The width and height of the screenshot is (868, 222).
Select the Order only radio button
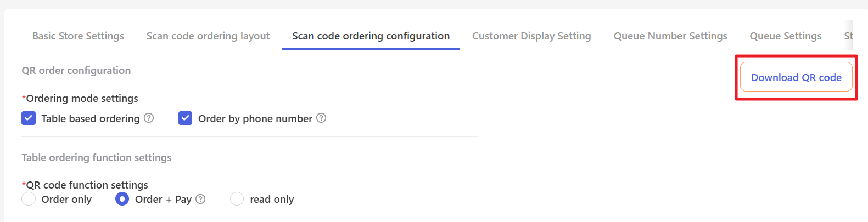pos(29,199)
